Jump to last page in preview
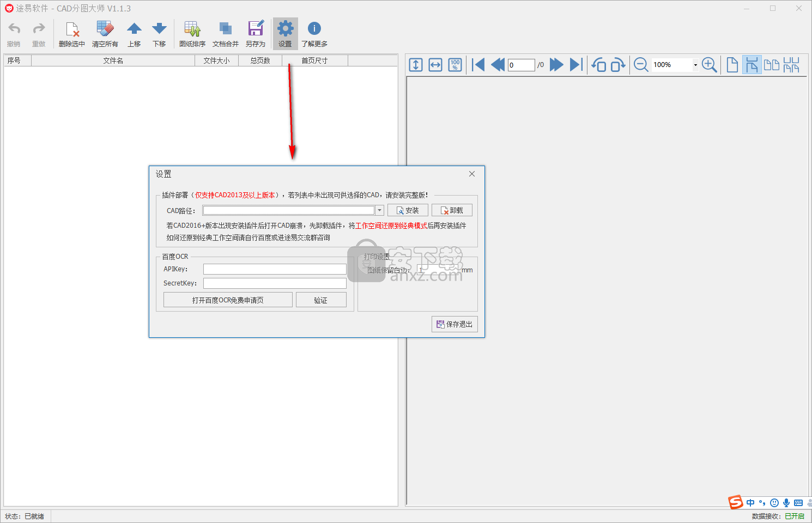Screen dimensions: 812x523 pos(576,65)
